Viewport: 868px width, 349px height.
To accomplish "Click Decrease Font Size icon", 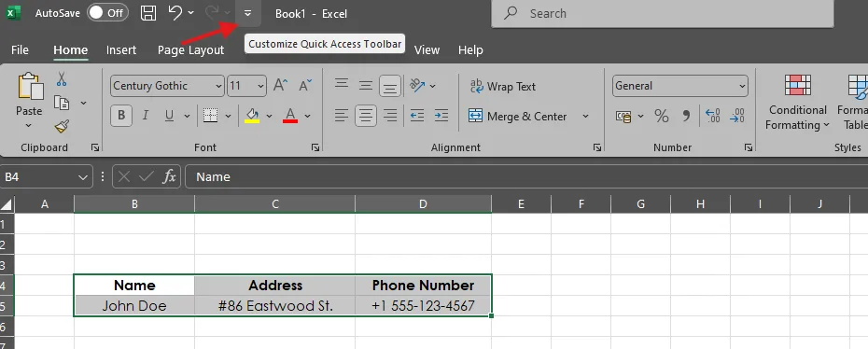I will (305, 85).
